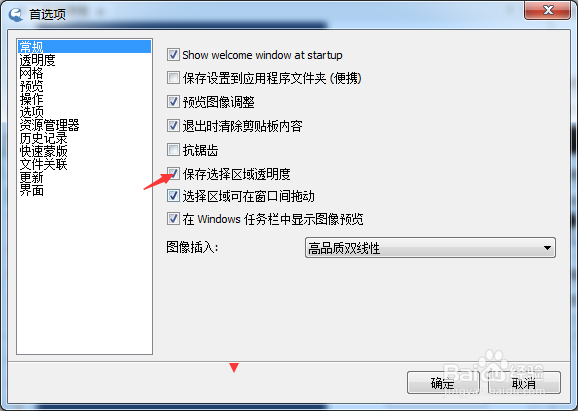The width and height of the screenshot is (578, 411).
Task: Enable the 抗锯齿 checkbox
Action: tap(173, 150)
